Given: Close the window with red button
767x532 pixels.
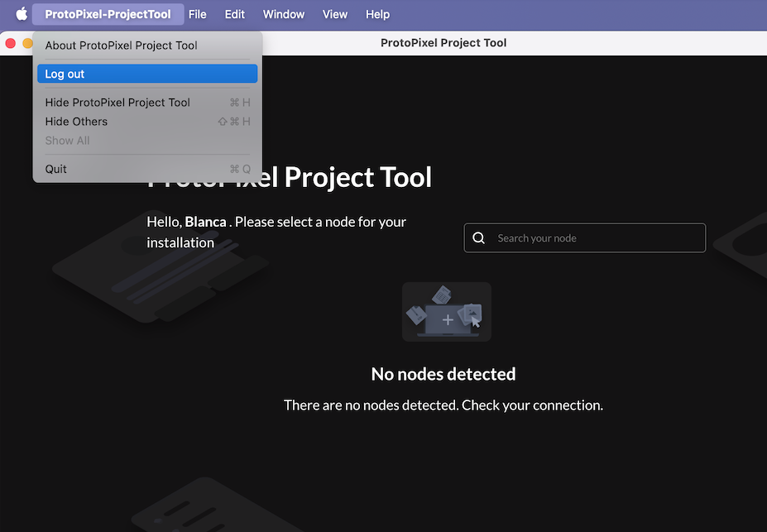Looking at the screenshot, I should pyautogui.click(x=10, y=43).
